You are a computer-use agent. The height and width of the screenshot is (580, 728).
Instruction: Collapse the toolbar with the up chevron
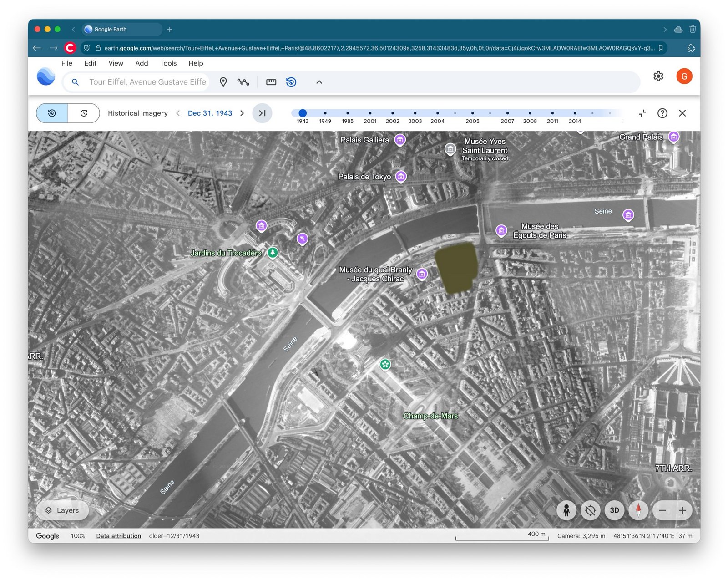click(319, 82)
